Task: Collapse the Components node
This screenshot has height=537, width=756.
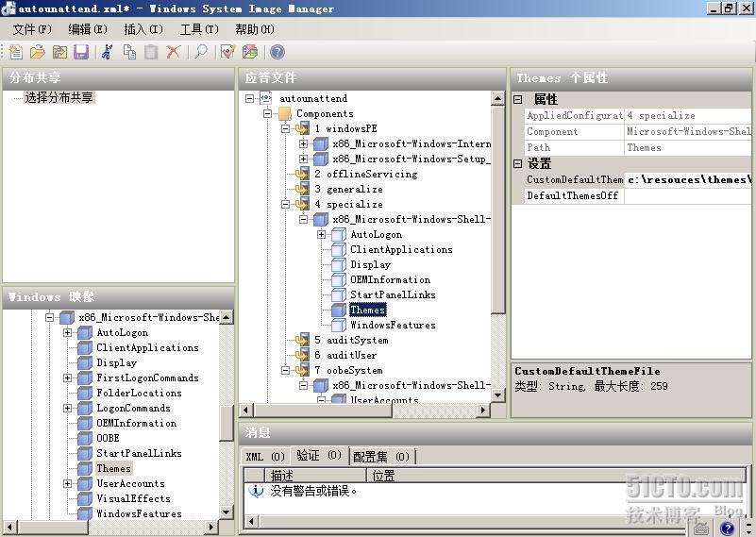Action: [268, 113]
